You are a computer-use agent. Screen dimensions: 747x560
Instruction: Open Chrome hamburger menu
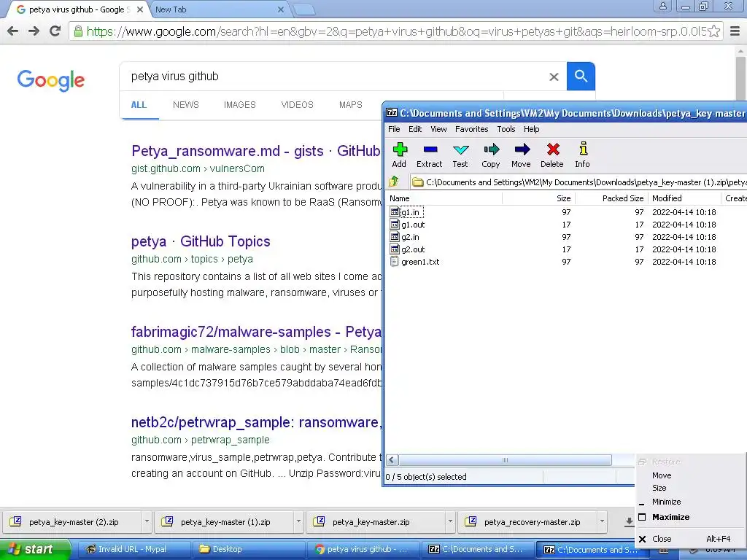(735, 31)
